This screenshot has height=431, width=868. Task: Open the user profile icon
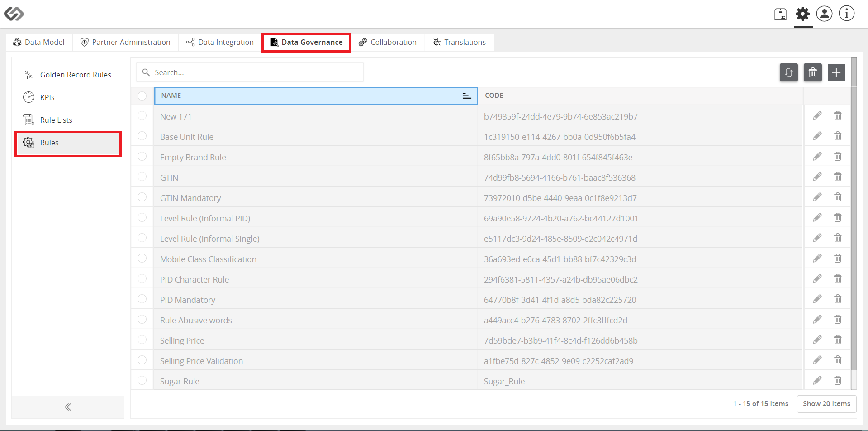[824, 14]
